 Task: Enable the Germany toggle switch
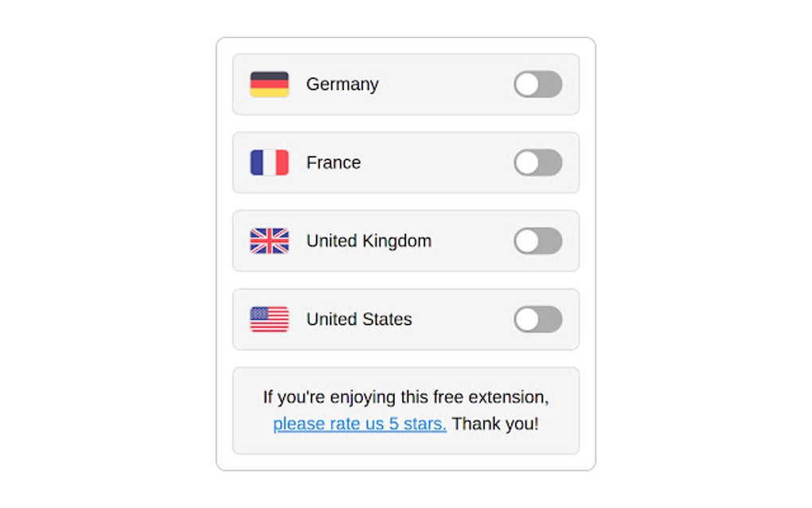pos(537,84)
